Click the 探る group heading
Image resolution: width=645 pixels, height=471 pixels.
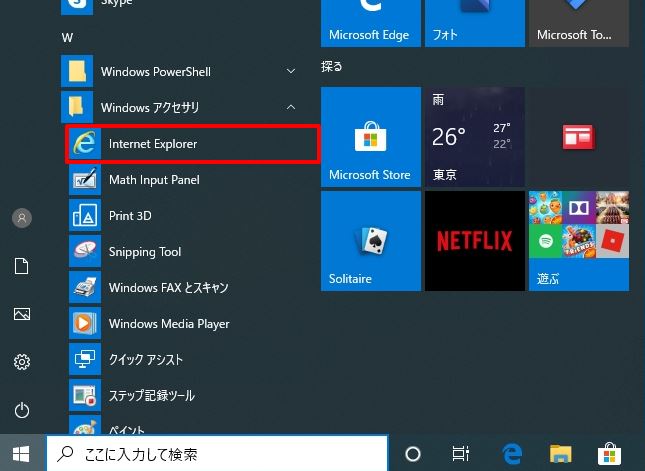(x=332, y=66)
